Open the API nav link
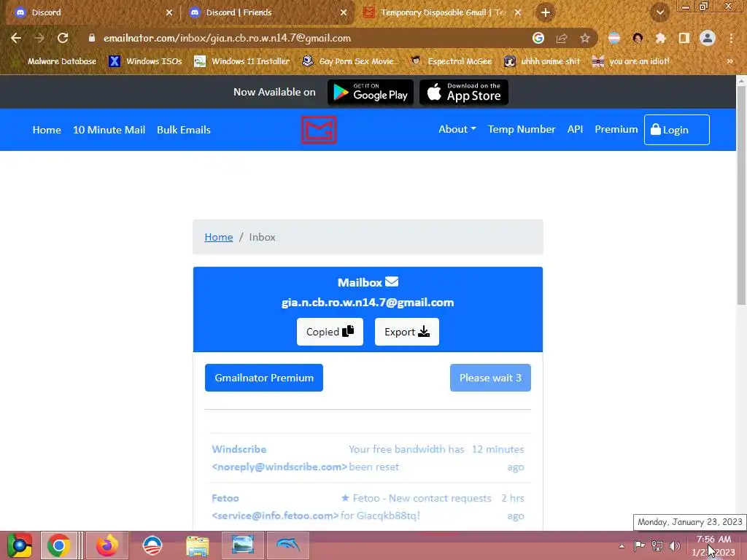 575,129
